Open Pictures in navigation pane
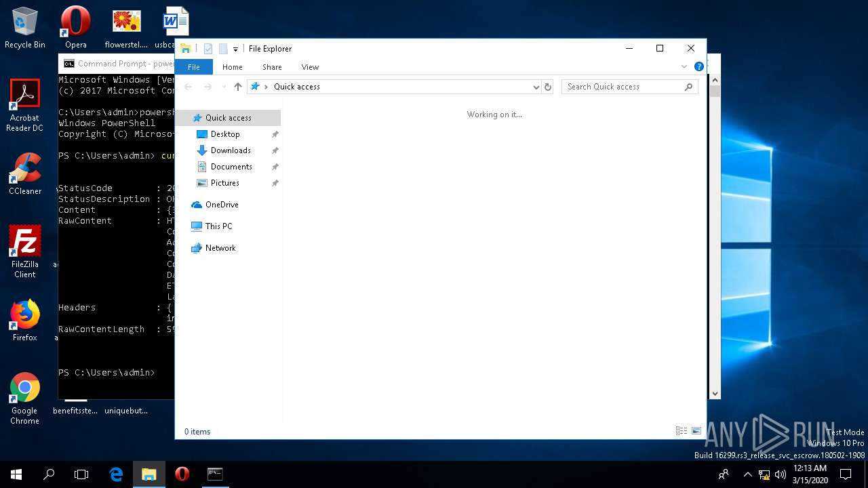The image size is (868, 488). coord(225,183)
